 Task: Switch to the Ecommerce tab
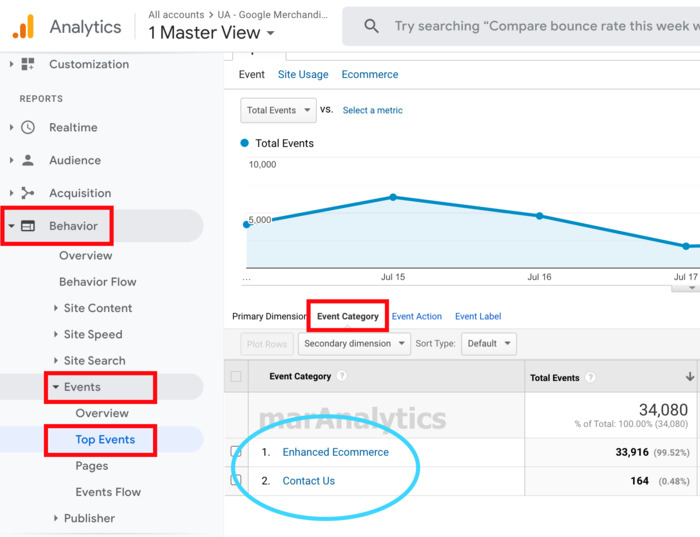click(x=370, y=75)
